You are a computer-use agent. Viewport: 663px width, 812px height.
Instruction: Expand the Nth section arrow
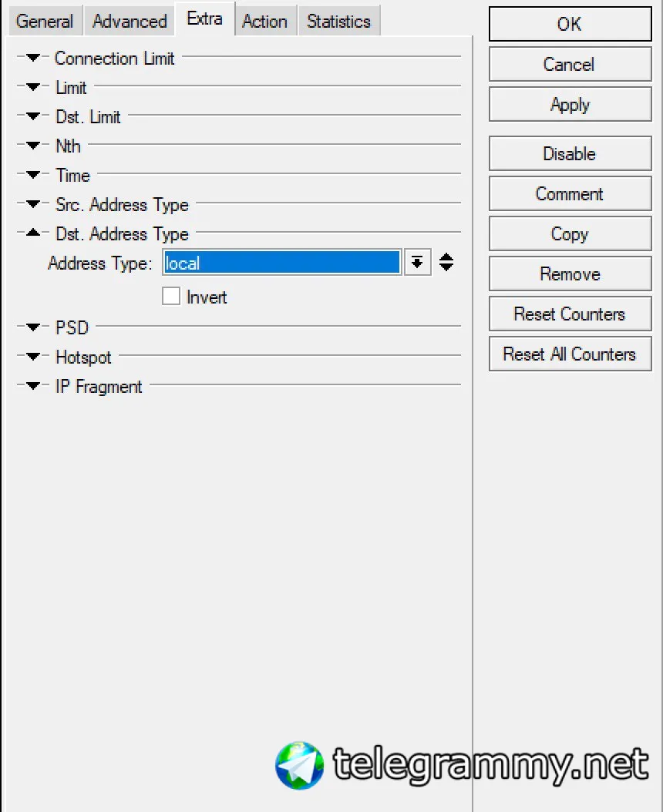(33, 146)
